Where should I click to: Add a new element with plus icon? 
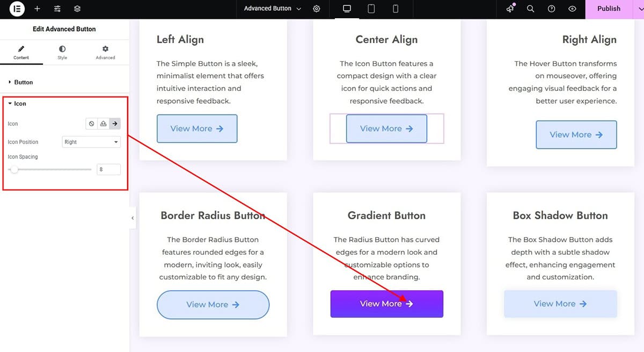click(37, 9)
